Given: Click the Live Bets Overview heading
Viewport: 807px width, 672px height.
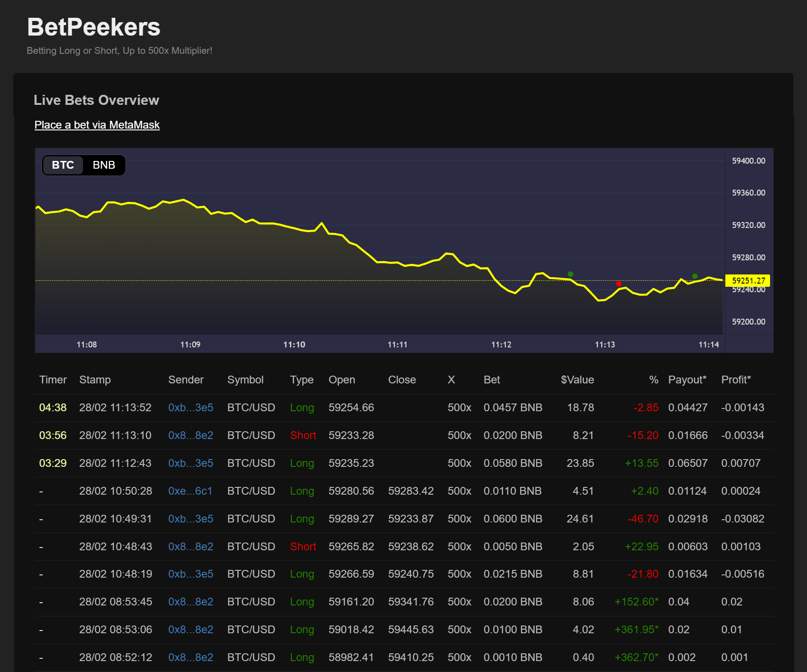Looking at the screenshot, I should 96,100.
